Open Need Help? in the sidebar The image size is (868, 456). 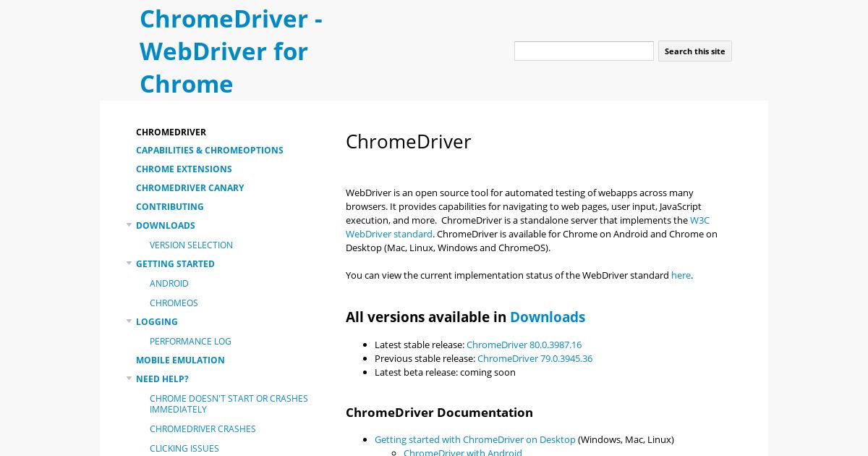point(162,379)
